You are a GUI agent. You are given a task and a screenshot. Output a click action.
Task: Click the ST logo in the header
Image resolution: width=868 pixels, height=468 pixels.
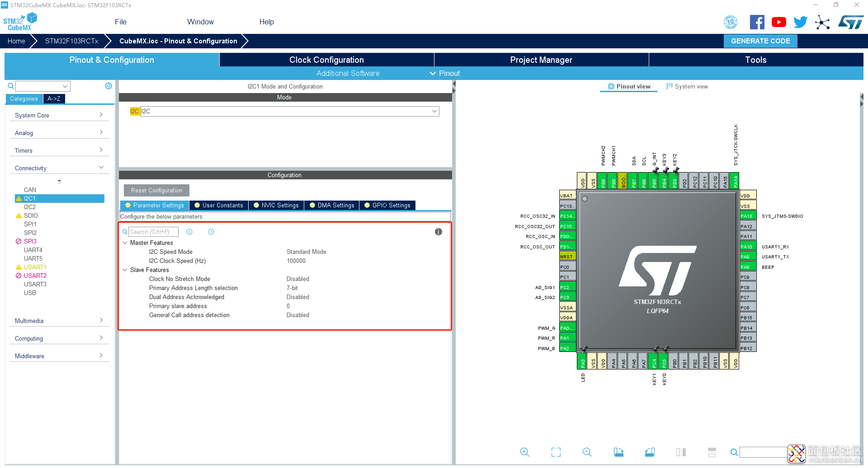point(851,22)
